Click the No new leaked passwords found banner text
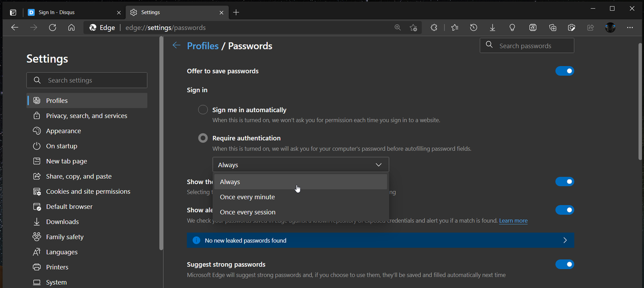Screen dimensions: 644x288 [x=245, y=240]
